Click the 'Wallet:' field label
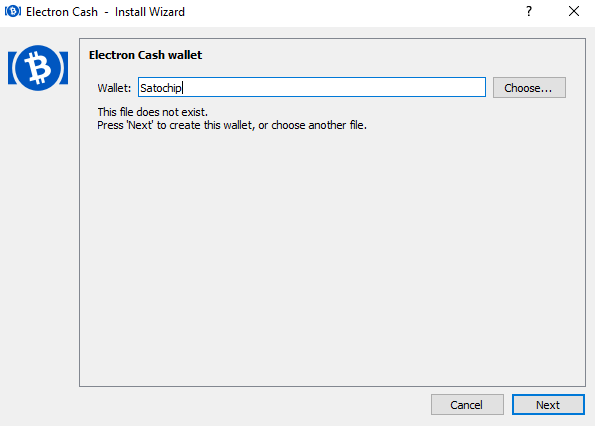 pyautogui.click(x=114, y=88)
